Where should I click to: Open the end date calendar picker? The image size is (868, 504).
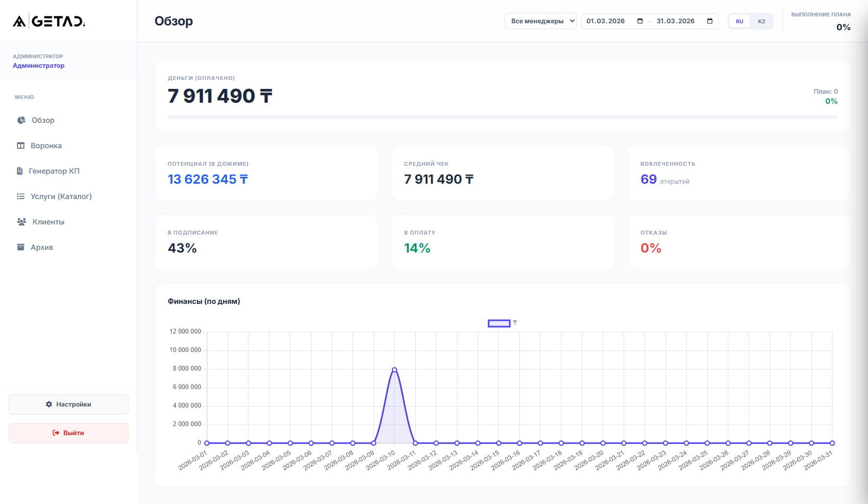[x=709, y=21]
